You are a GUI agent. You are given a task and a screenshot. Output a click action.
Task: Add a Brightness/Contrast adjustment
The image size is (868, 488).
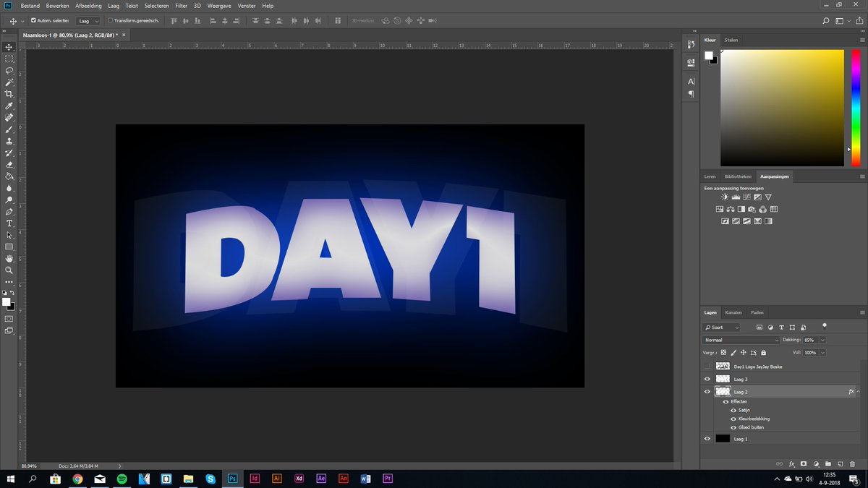point(725,197)
